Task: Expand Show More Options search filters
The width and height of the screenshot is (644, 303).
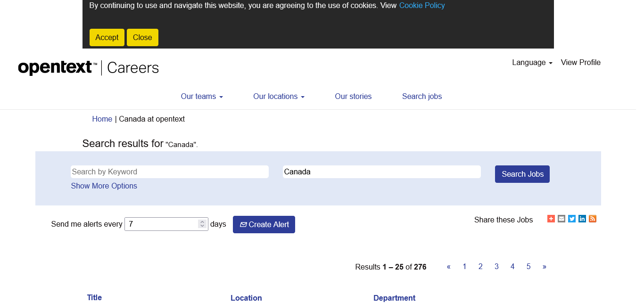Action: (104, 186)
